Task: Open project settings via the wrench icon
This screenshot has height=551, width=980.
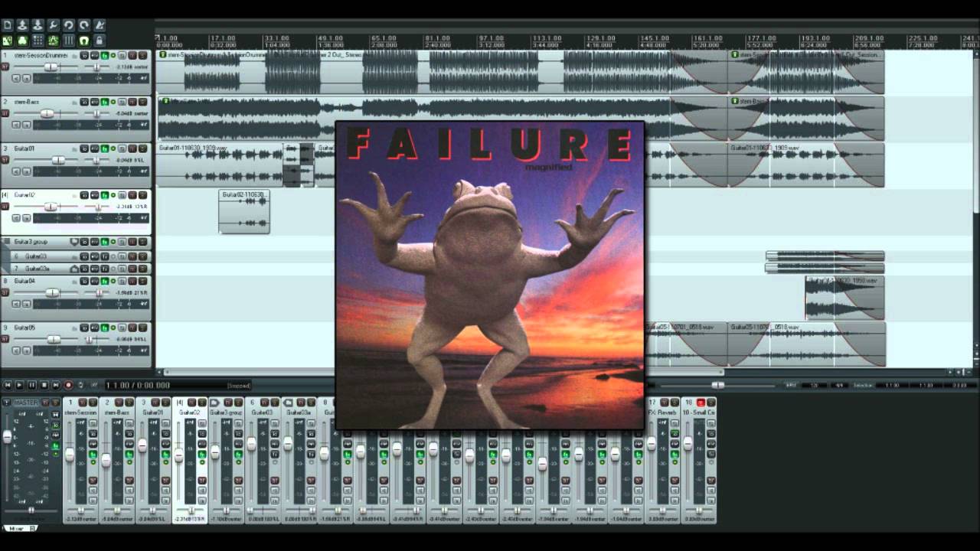Action: click(x=54, y=25)
